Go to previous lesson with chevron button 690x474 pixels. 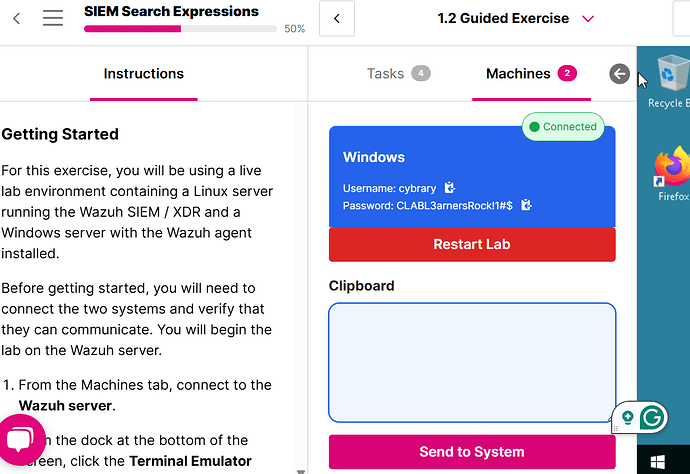(x=337, y=18)
